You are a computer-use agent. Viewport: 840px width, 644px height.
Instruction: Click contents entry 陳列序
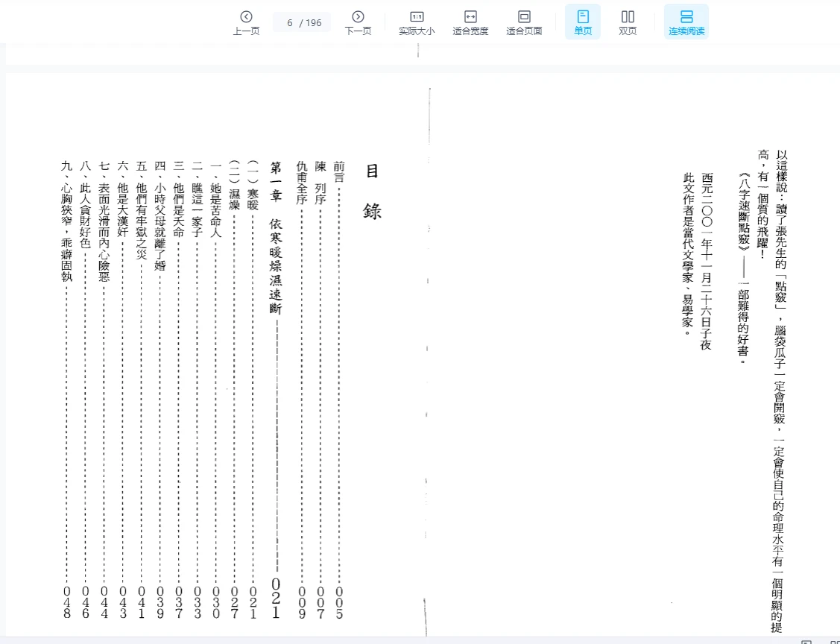[320, 390]
